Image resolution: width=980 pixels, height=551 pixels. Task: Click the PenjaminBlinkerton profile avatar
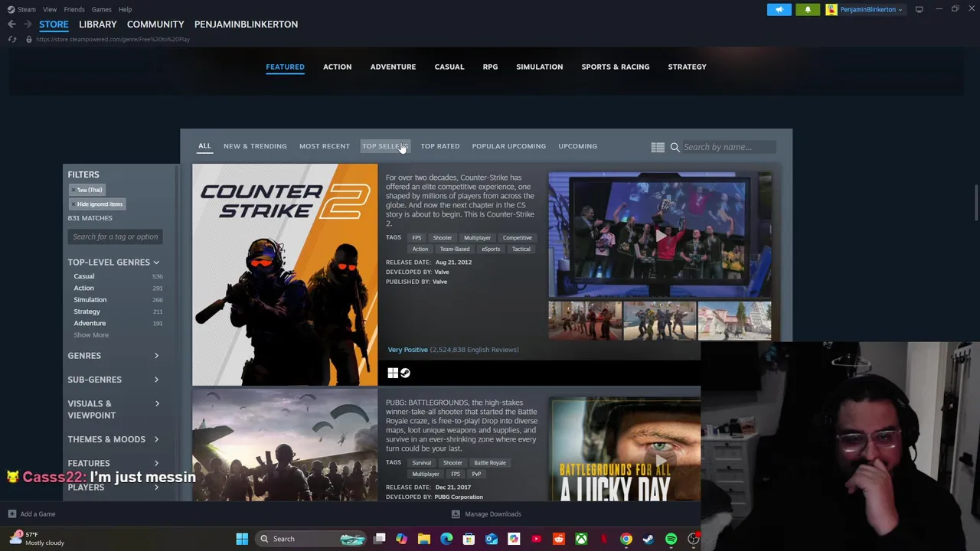pos(831,9)
